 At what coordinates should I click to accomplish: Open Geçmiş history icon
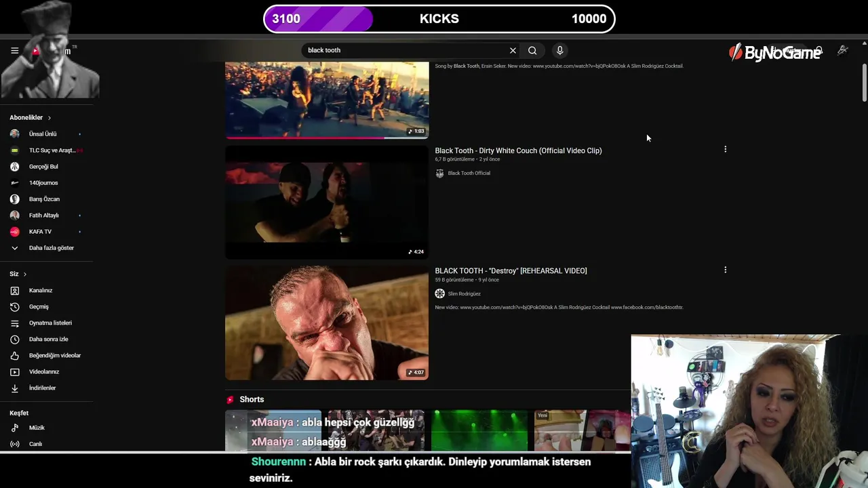(x=15, y=307)
